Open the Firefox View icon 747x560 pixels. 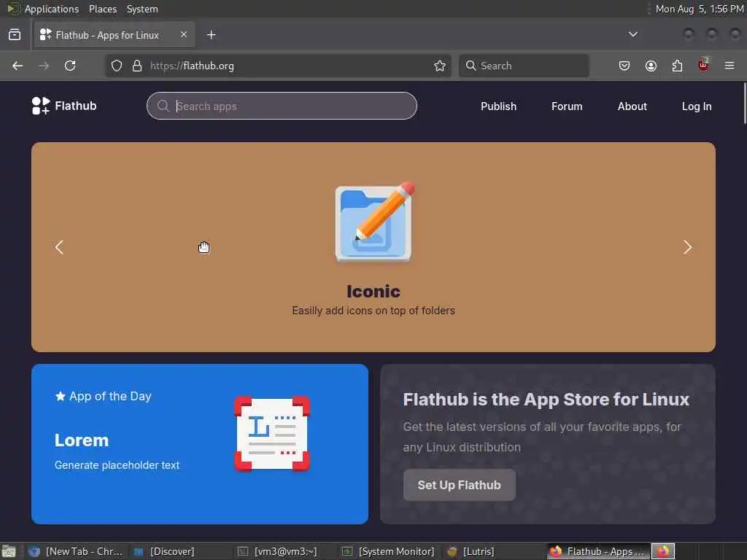click(15, 35)
